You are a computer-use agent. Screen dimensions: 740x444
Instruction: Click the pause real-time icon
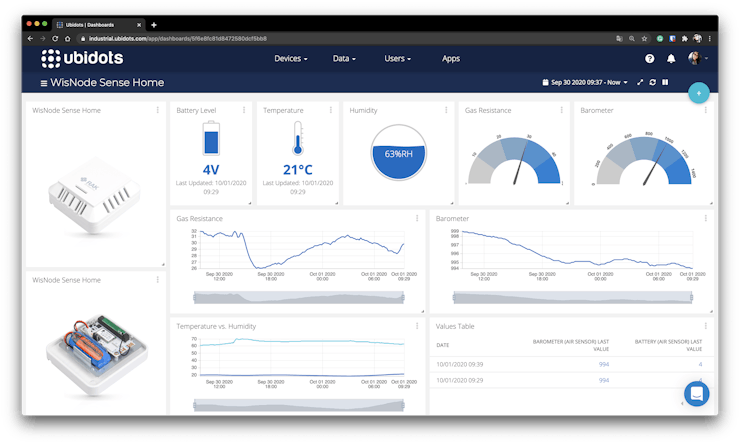[x=665, y=82]
